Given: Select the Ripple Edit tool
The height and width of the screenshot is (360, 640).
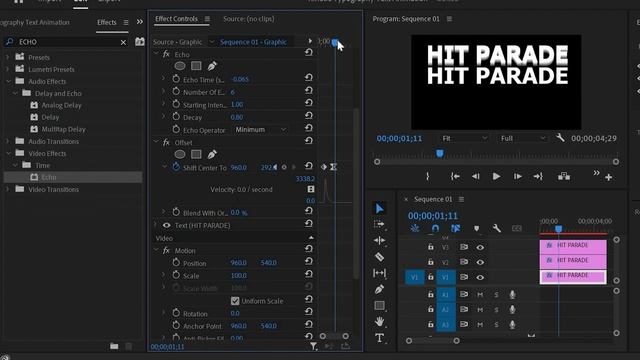Looking at the screenshot, I should (x=379, y=240).
